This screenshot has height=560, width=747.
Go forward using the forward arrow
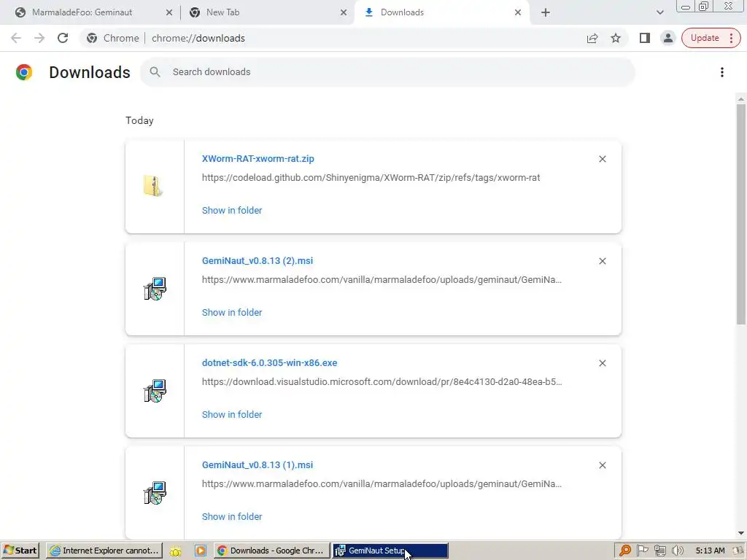coord(39,38)
